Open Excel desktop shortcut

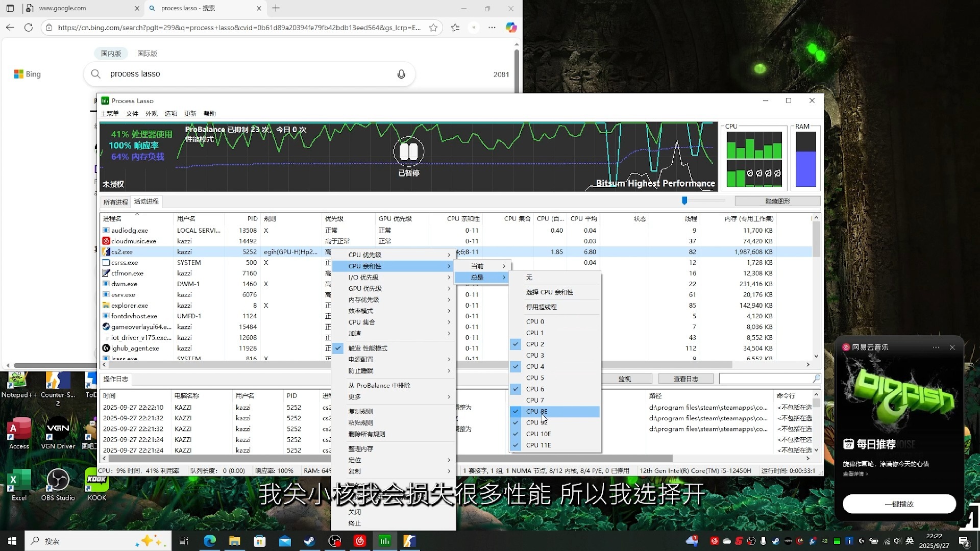[x=19, y=485]
